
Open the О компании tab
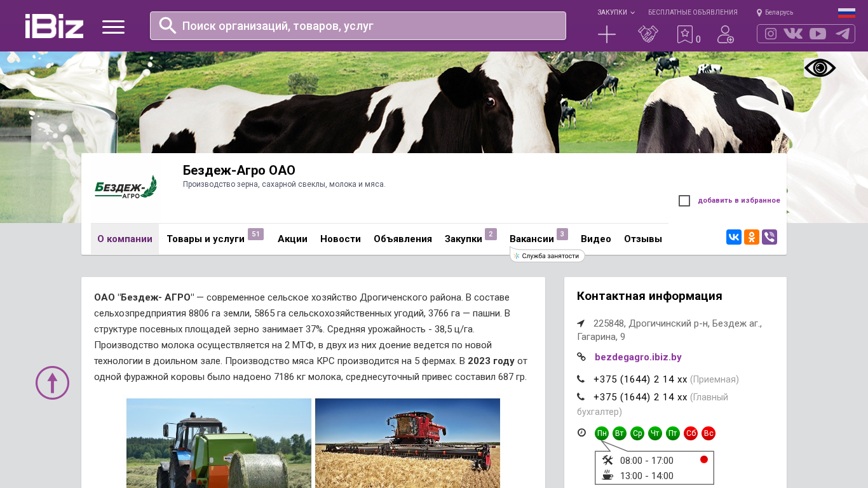[x=125, y=239]
